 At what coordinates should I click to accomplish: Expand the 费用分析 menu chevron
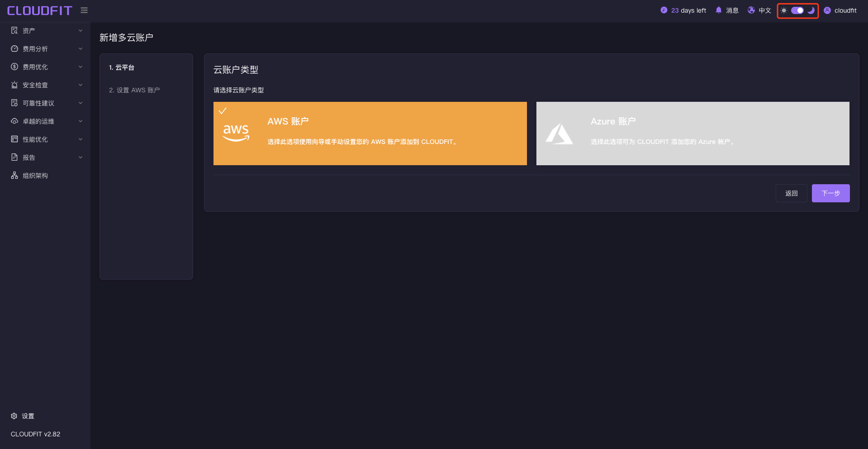81,48
